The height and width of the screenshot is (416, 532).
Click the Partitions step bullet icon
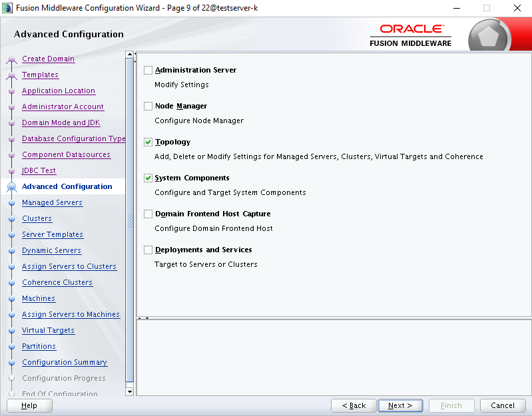12,346
